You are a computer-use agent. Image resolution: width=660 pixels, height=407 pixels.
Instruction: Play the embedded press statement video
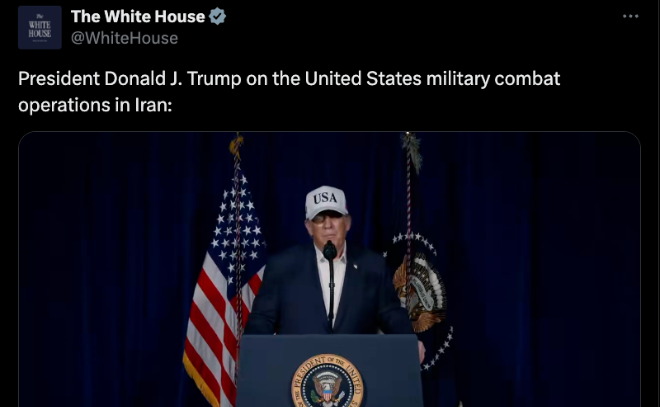[x=329, y=269]
